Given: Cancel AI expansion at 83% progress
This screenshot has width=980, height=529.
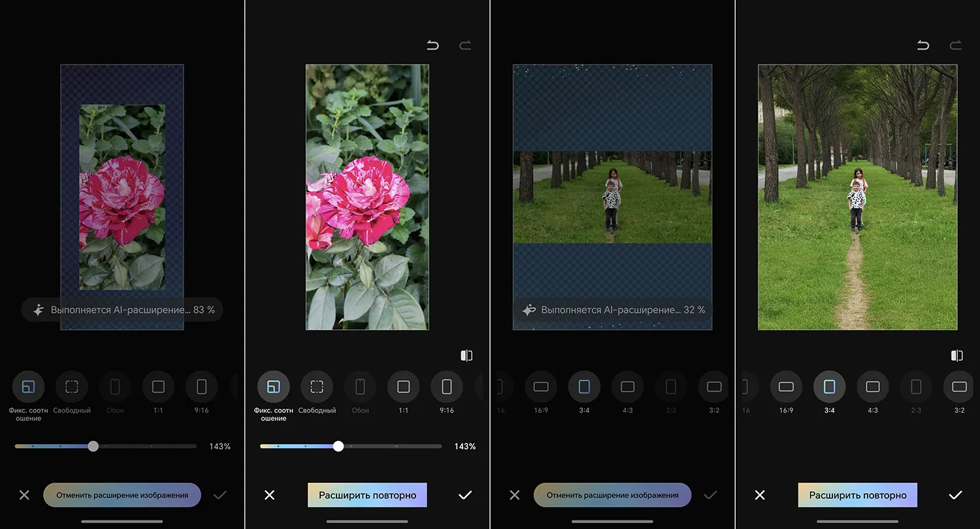Looking at the screenshot, I should pyautogui.click(x=122, y=495).
